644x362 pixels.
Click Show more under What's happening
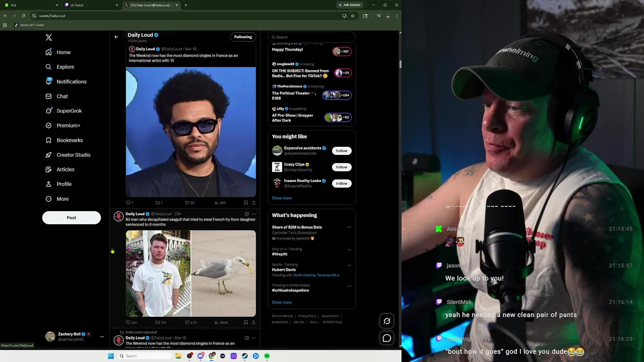[x=282, y=302]
